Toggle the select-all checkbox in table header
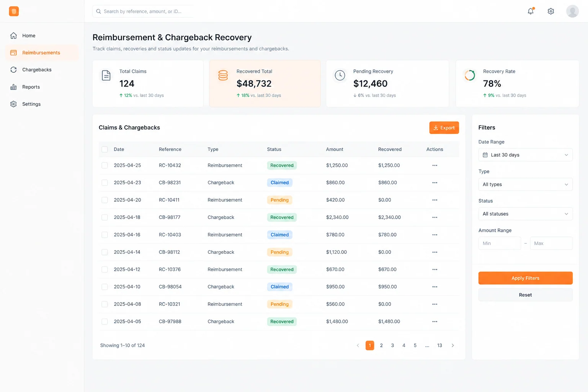The width and height of the screenshot is (588, 392). pos(105,149)
